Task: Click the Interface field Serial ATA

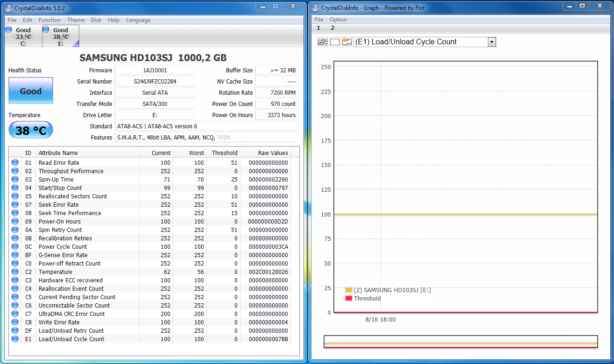Action: click(x=155, y=93)
